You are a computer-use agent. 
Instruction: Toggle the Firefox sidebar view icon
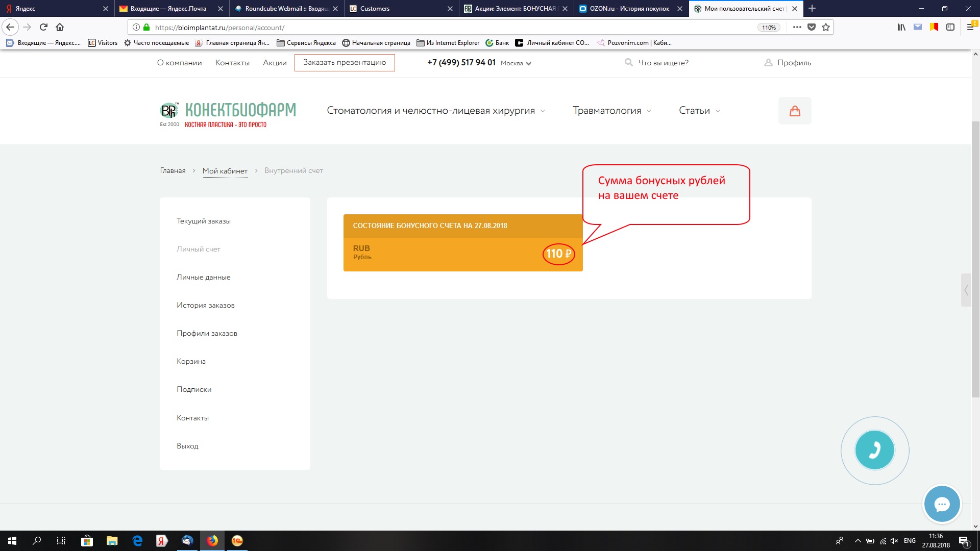950,27
